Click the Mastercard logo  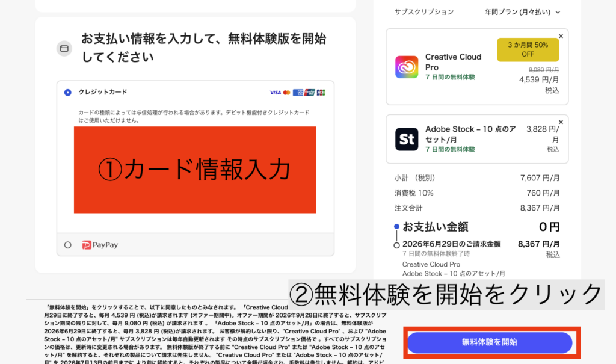(286, 93)
